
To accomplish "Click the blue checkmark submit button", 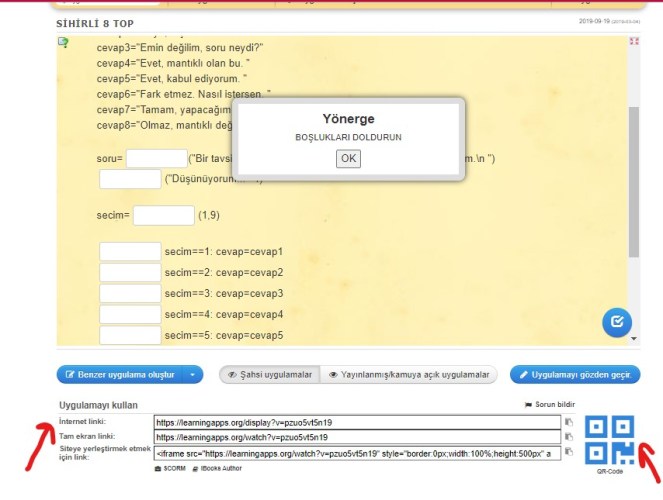I will pyautogui.click(x=616, y=322).
